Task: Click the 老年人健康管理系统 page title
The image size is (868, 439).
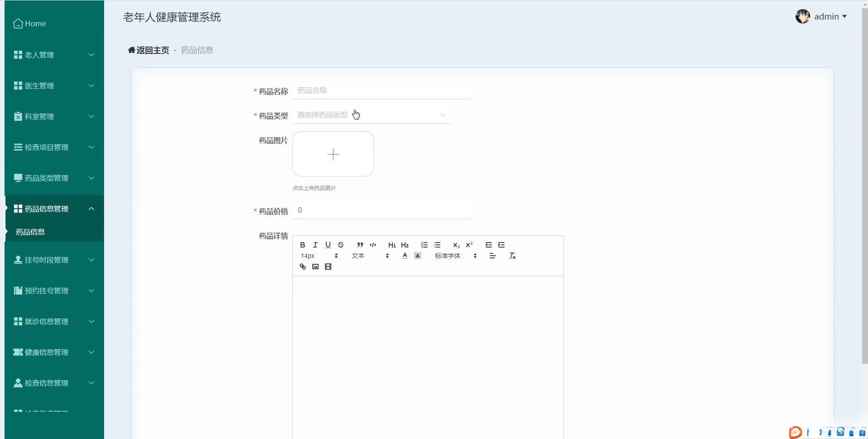Action: tap(172, 17)
